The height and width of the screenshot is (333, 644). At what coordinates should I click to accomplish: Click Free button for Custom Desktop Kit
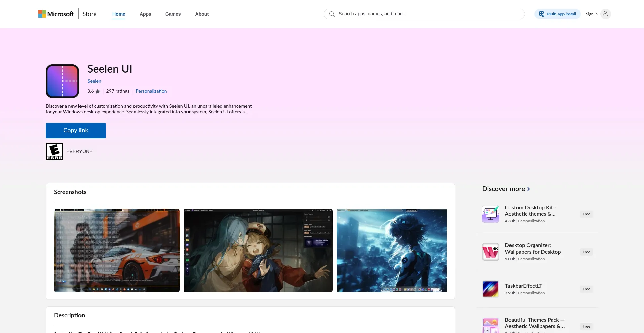tap(586, 214)
